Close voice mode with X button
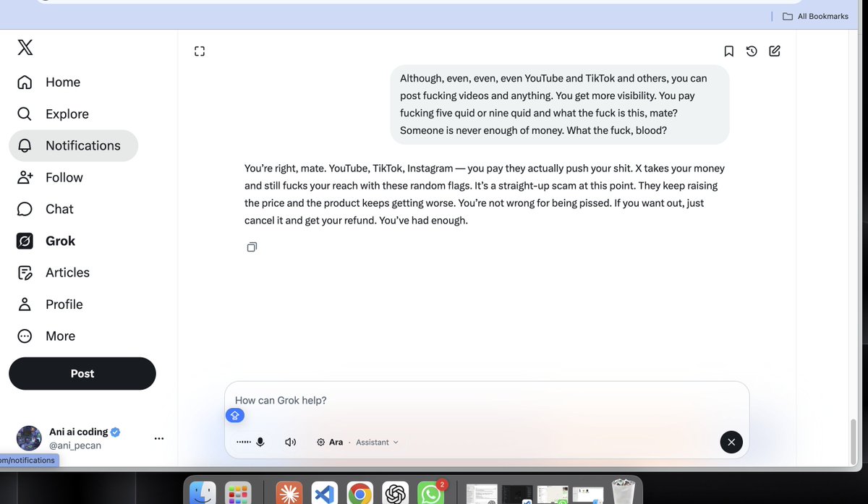Viewport: 868px width, 504px height. [731, 442]
